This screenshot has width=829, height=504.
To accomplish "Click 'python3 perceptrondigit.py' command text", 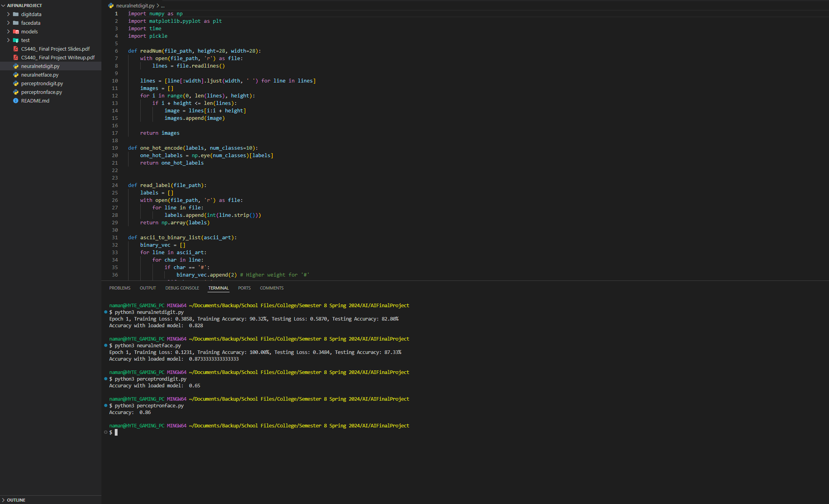I will 151,379.
